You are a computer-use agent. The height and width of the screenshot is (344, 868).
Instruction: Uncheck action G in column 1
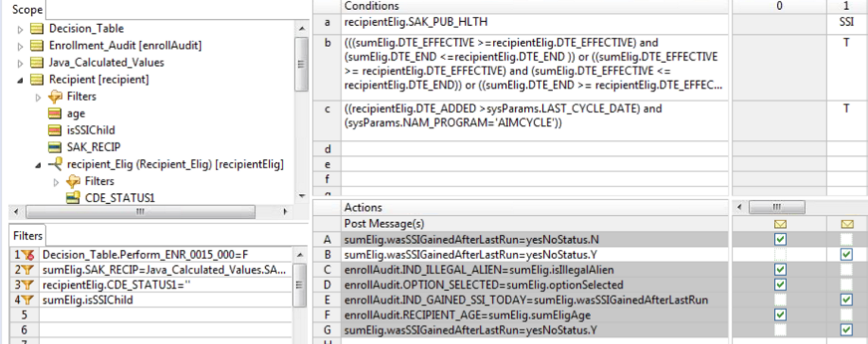click(846, 330)
